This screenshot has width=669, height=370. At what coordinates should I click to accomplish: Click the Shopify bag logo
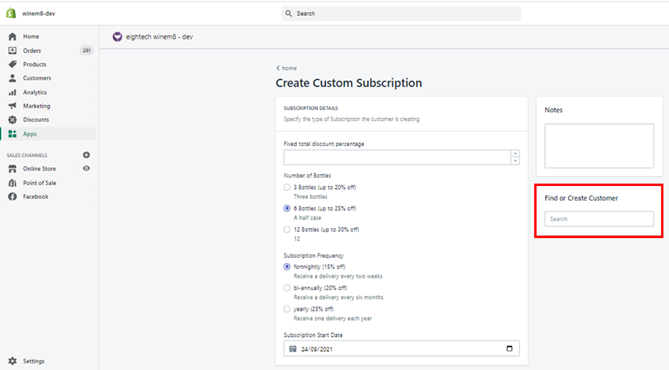(x=11, y=13)
